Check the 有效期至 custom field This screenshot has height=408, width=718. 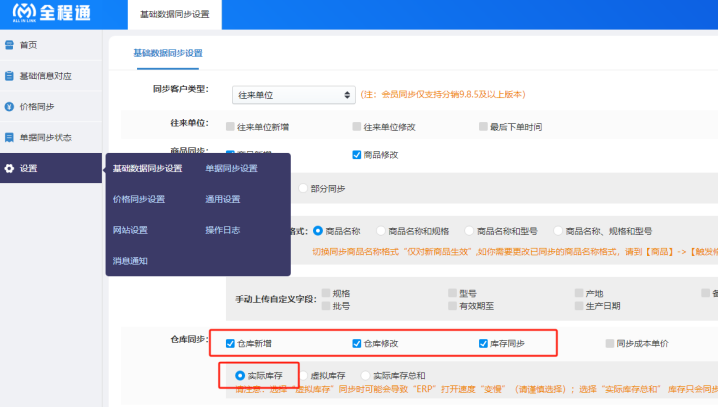pos(452,305)
